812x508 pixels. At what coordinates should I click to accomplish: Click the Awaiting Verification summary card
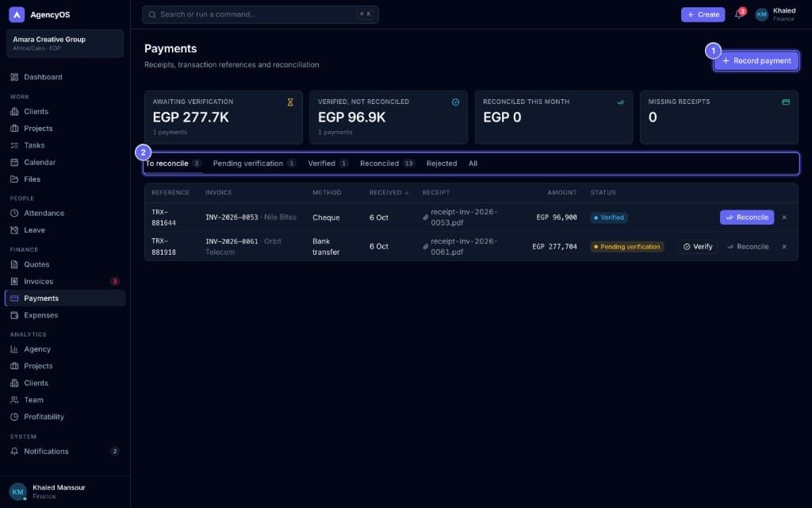[x=223, y=117]
